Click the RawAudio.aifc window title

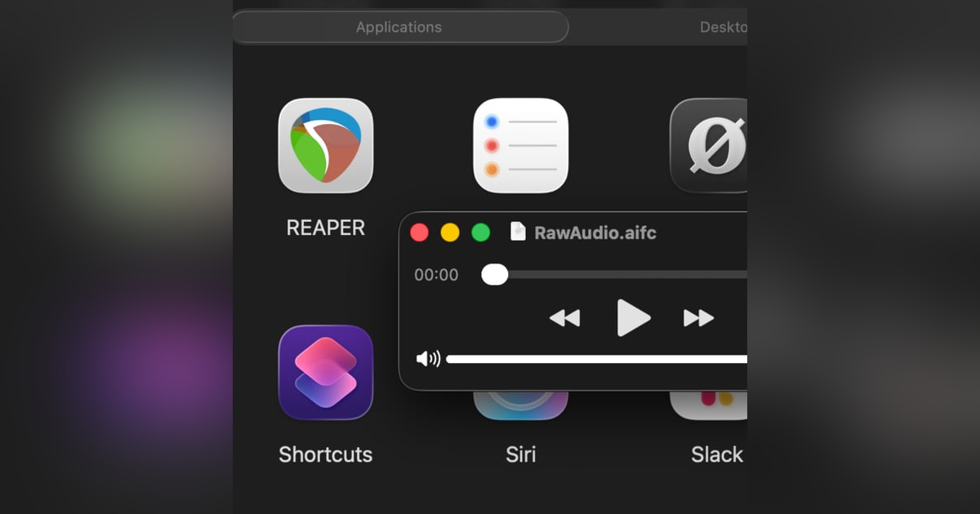[595, 233]
